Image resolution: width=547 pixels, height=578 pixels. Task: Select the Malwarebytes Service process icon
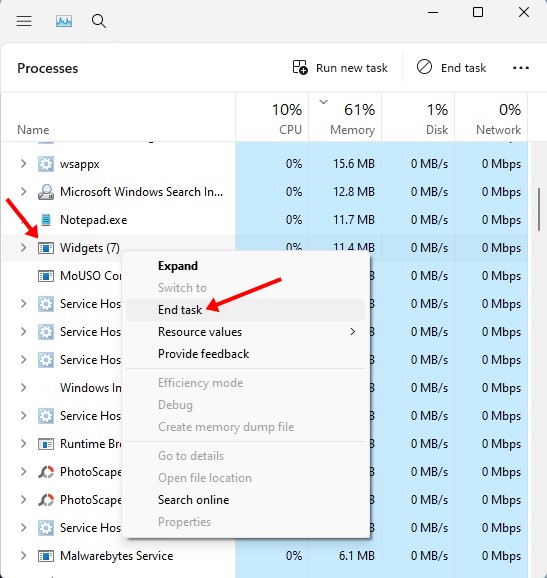coord(46,556)
